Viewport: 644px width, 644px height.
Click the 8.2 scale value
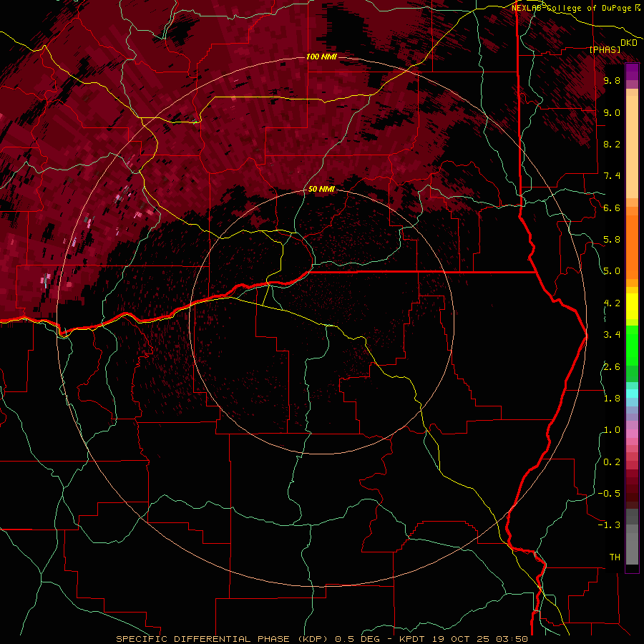point(612,144)
